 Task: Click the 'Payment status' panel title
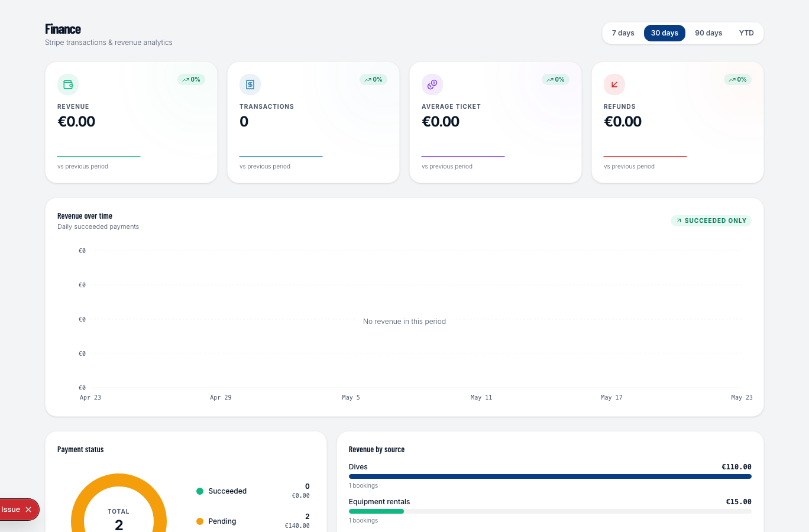point(80,450)
